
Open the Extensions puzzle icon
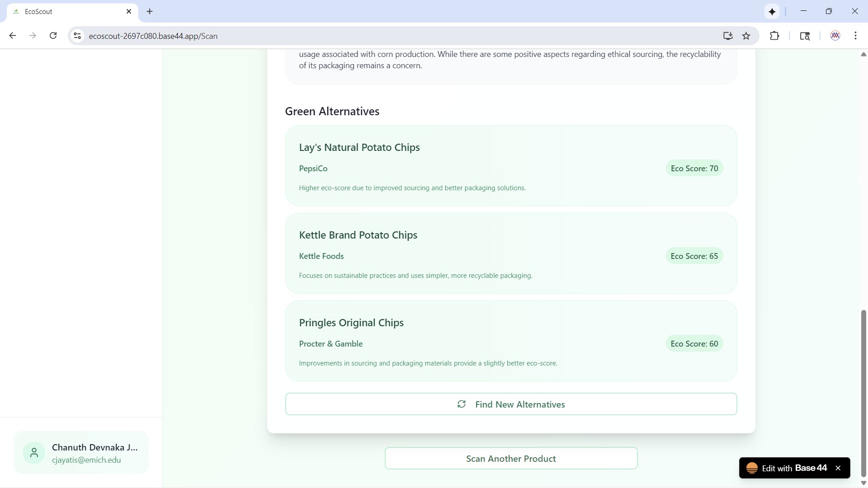(774, 36)
